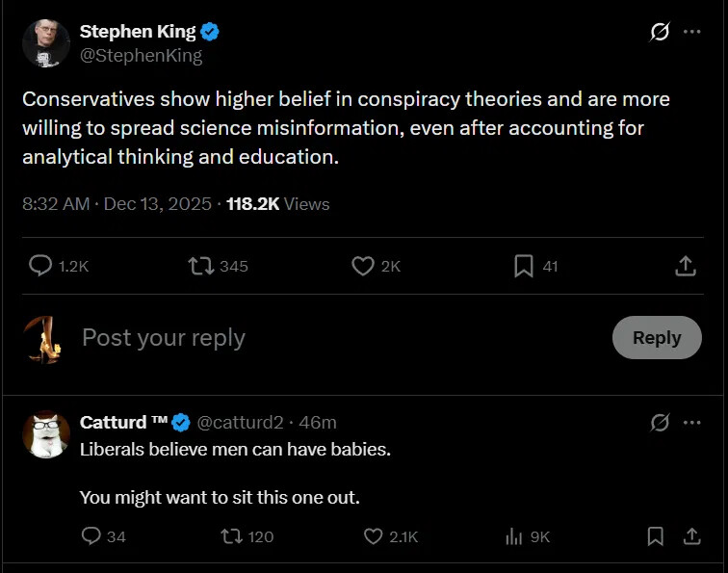The height and width of the screenshot is (573, 728).
Task: Click Grok icon on Catturd's reply
Action: [660, 423]
